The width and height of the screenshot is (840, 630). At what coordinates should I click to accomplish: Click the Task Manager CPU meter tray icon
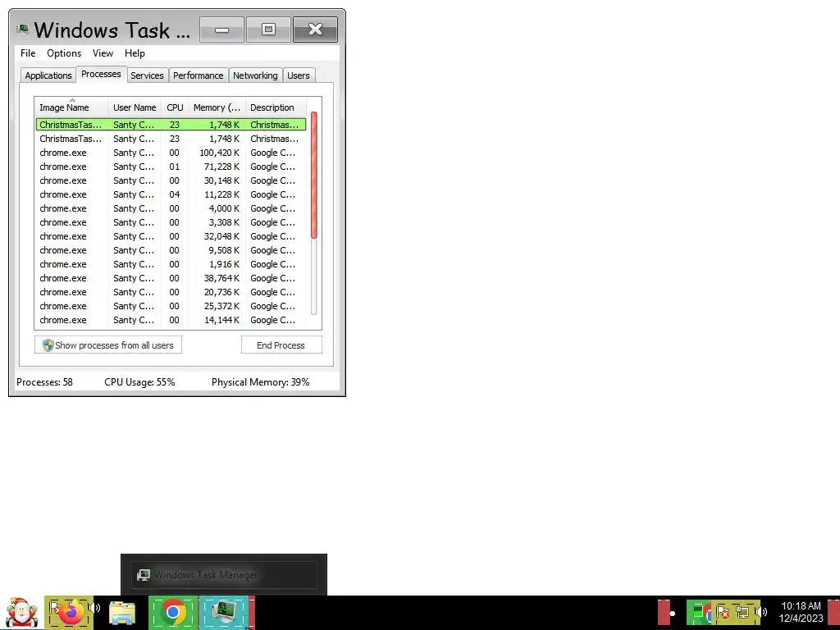(x=698, y=610)
